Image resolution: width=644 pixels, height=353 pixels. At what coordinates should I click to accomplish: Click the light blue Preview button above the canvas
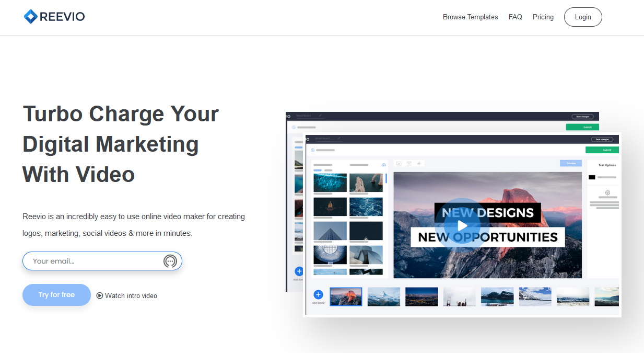(x=570, y=163)
